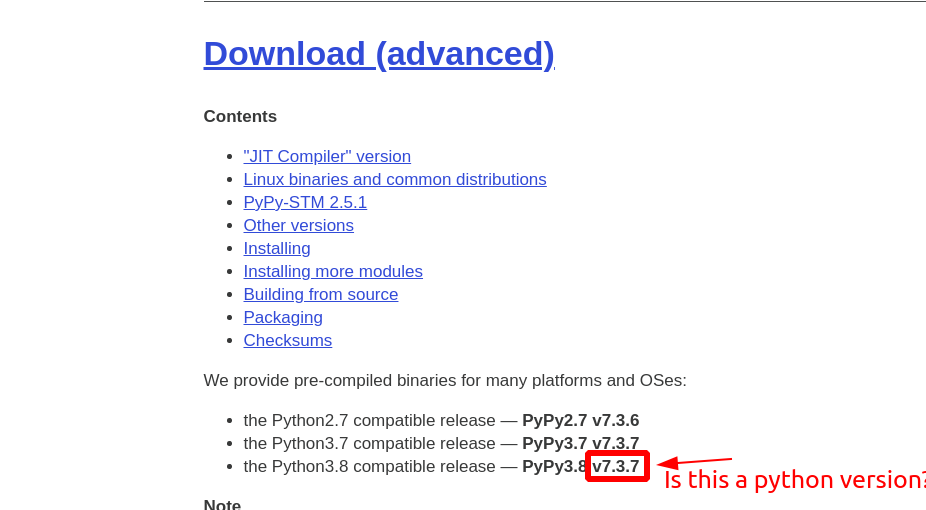
Task: Click "the Python2.7 compatible release" text
Action: [370, 420]
